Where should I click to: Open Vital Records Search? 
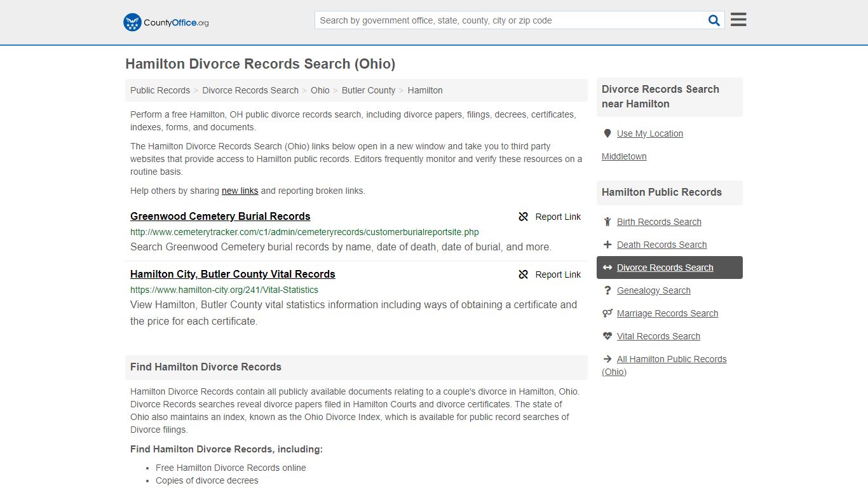[x=658, y=336]
